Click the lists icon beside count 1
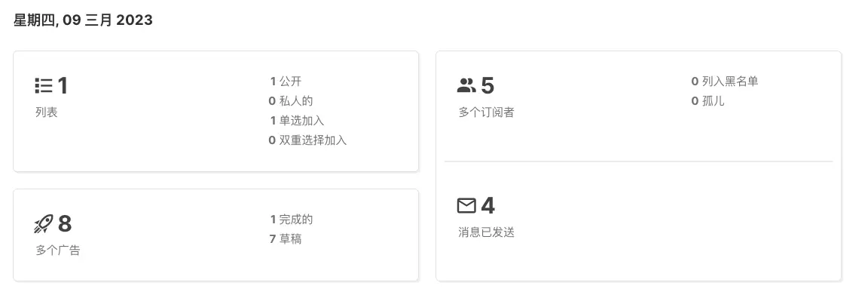Screen dimensions: 868x298 tap(44, 86)
